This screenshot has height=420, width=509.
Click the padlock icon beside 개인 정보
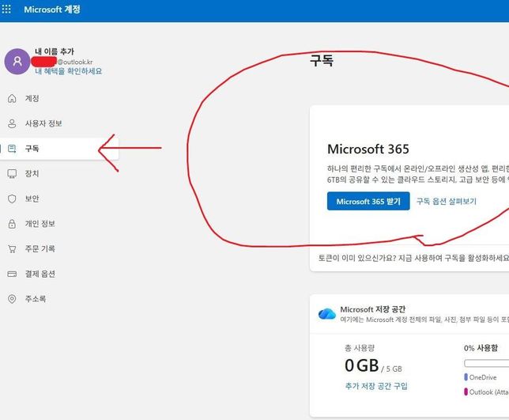pyautogui.click(x=12, y=224)
